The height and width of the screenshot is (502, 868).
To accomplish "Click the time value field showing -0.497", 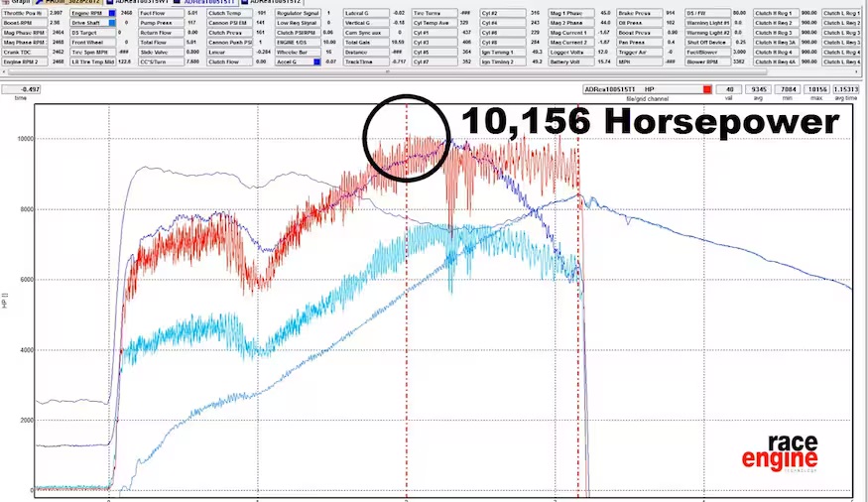I will click(21, 89).
